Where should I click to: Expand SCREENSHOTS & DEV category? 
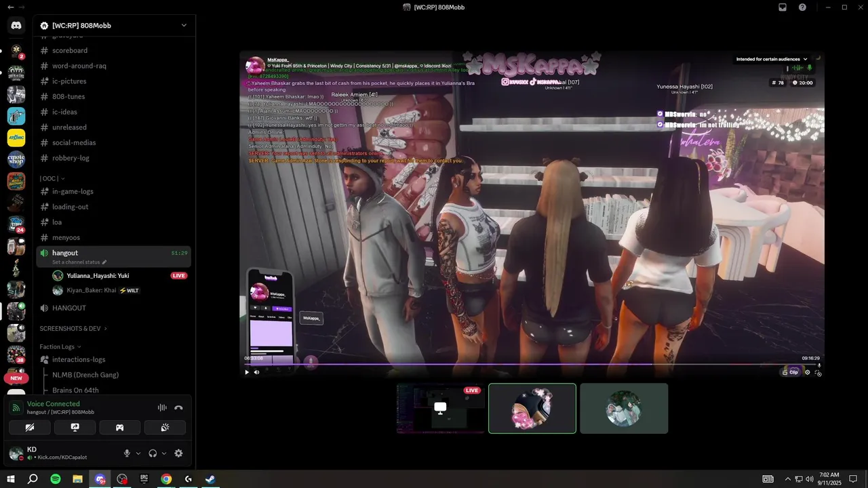73,329
